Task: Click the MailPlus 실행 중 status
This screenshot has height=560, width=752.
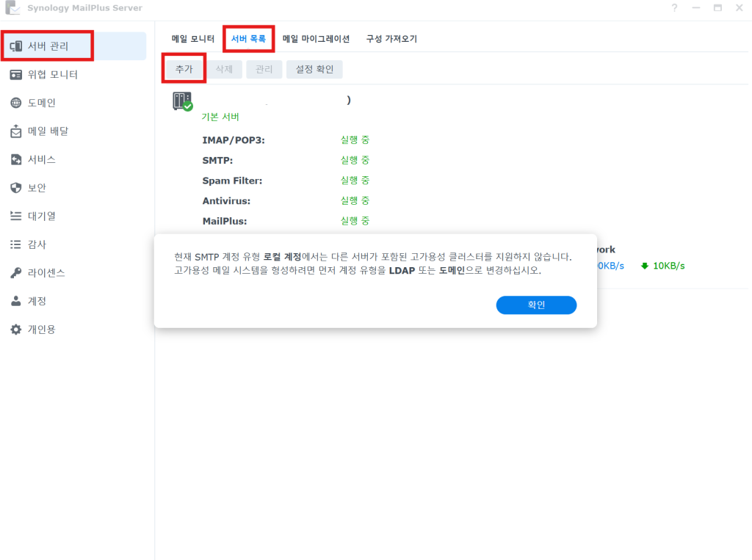Action: coord(355,220)
